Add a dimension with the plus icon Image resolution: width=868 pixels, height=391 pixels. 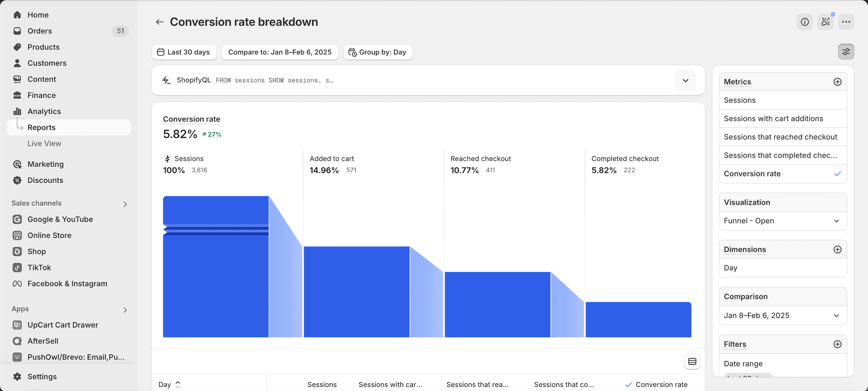click(x=837, y=249)
